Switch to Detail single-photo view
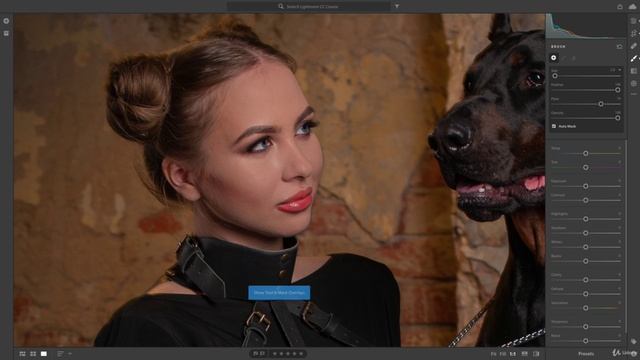640x360 pixels. click(44, 353)
